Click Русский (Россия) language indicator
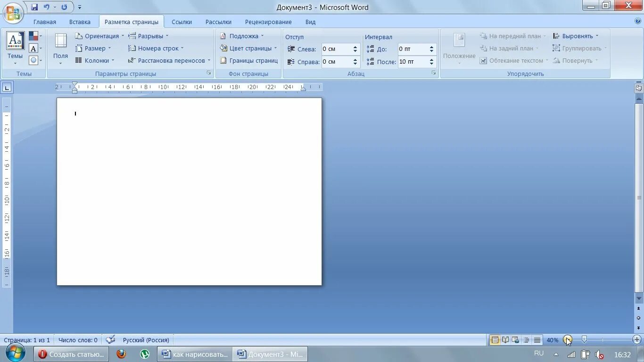Screen dimensions: 644x362 click(x=146, y=340)
